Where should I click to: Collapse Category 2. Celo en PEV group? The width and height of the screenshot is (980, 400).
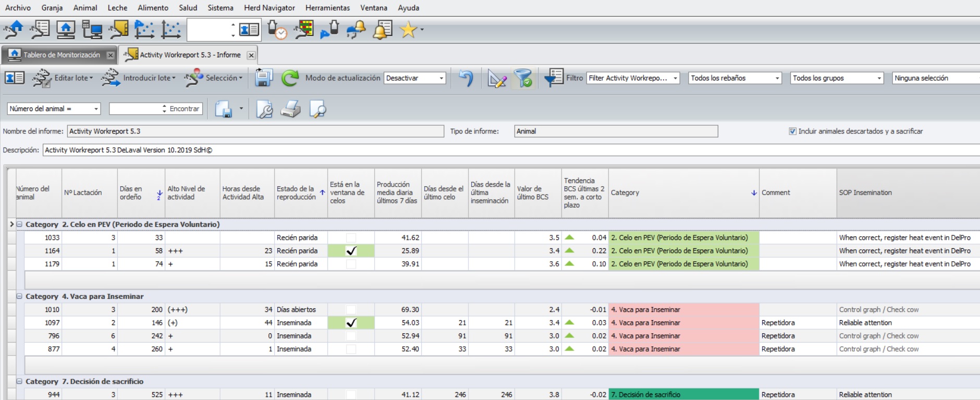coord(19,224)
